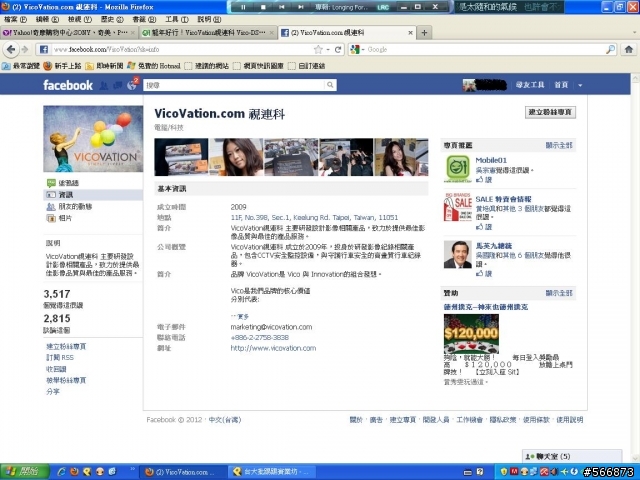Click the Facebook site identity icon

click(43, 49)
